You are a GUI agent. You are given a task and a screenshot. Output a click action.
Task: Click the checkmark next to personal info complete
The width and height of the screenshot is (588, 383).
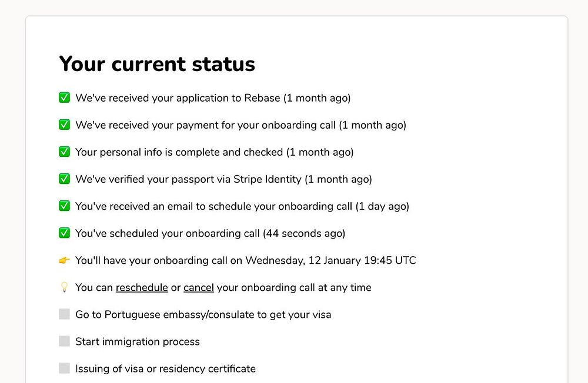click(x=65, y=152)
